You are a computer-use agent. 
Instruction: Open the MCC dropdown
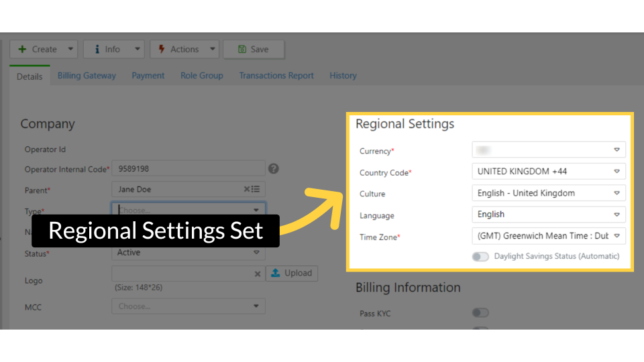click(188, 306)
